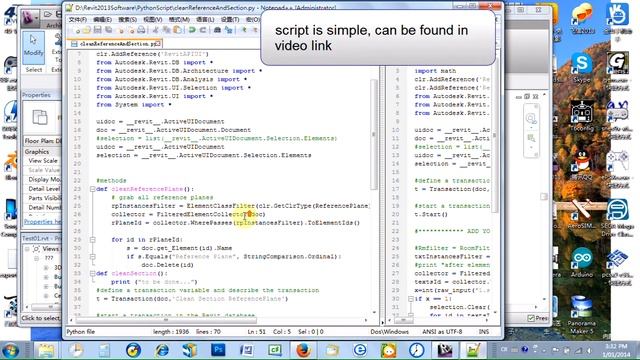The width and height of the screenshot is (640, 360).
Task: Click the Save toolbar icon
Action: tap(97, 30)
